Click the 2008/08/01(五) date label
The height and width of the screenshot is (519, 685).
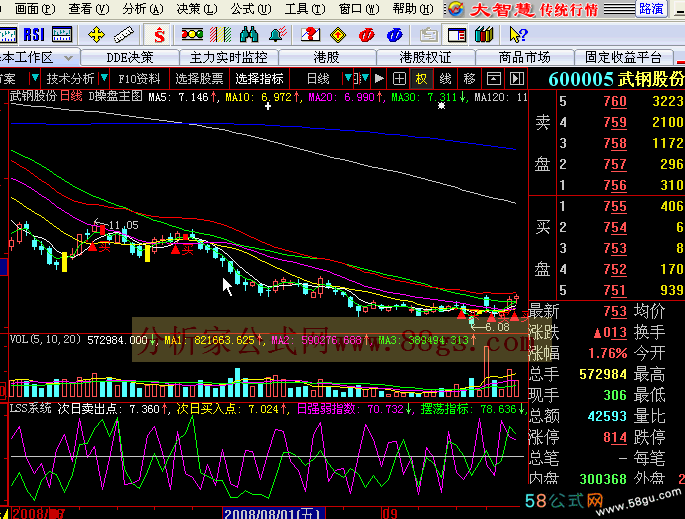tap(274, 513)
